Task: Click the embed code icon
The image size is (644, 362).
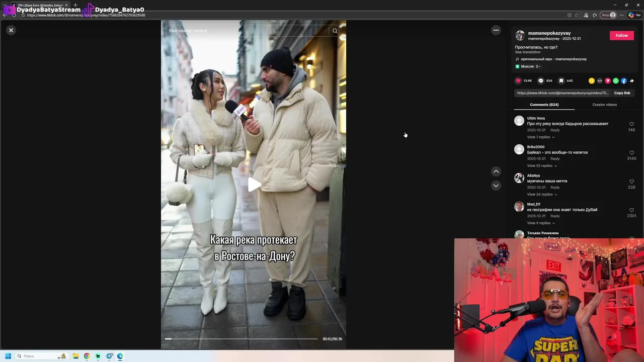Action: 600,81
